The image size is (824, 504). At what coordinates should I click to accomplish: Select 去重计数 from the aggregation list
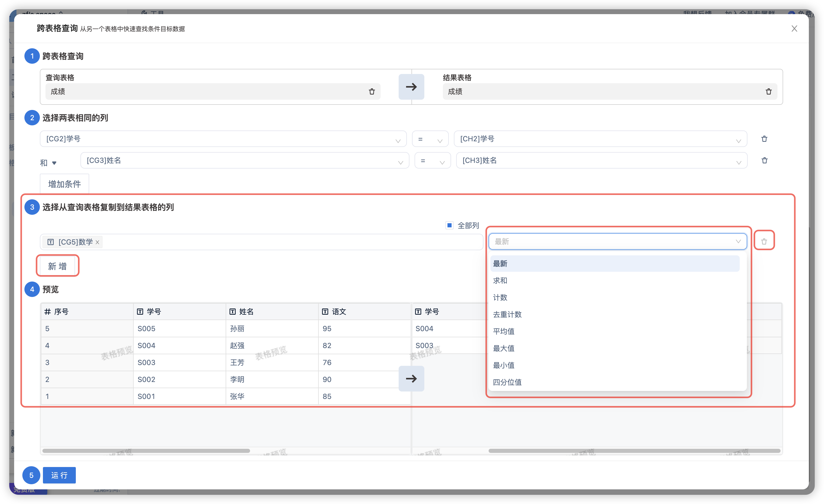pyautogui.click(x=615, y=314)
